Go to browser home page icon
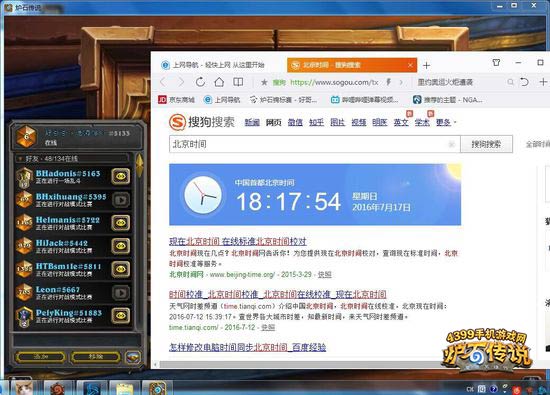The image size is (550, 395). coord(219,82)
